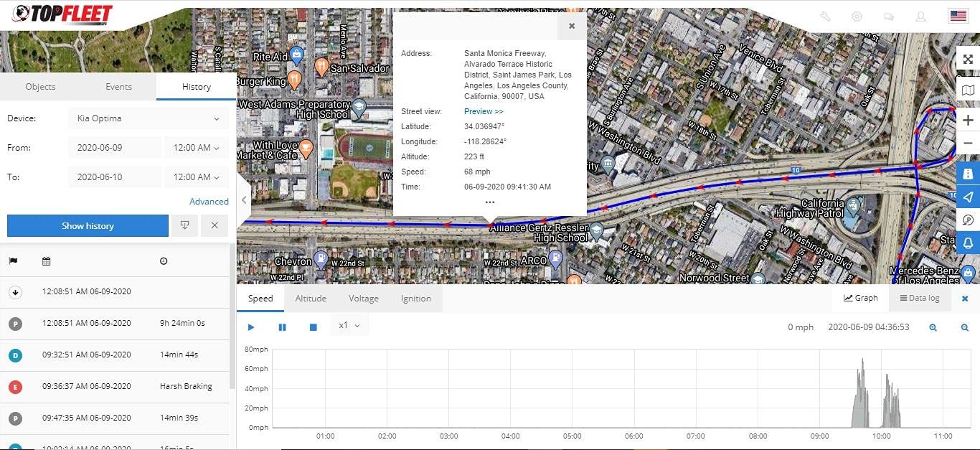
Task: Open the Kia Optima device dropdown
Action: 149,118
